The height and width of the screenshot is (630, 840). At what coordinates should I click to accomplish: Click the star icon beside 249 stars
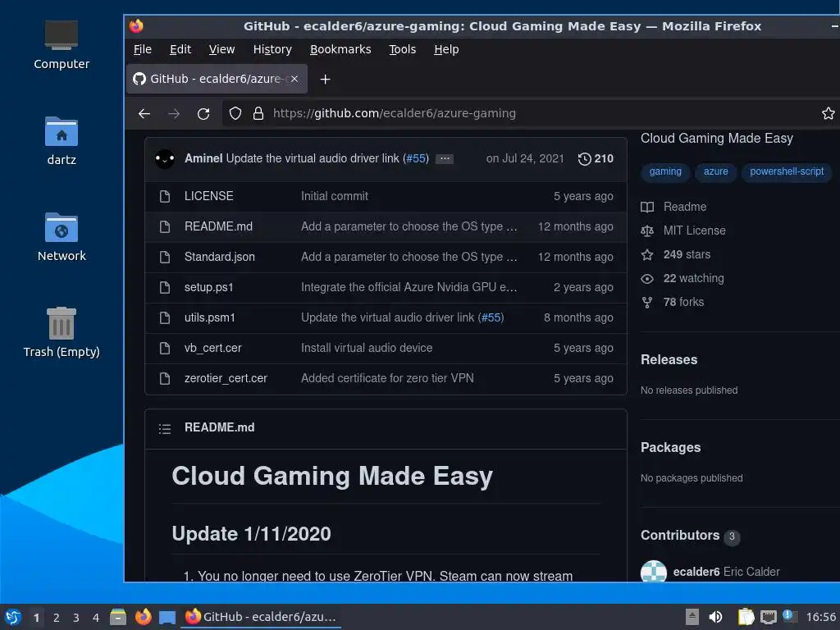point(647,255)
